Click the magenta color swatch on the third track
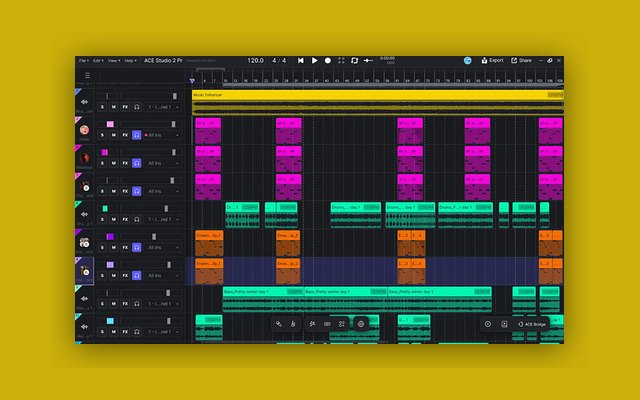The height and width of the screenshot is (400, 640). point(105,152)
